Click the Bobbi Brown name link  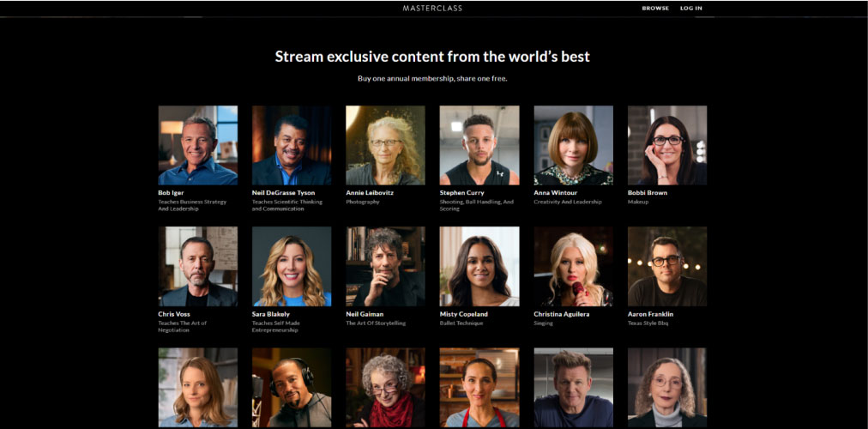[647, 193]
